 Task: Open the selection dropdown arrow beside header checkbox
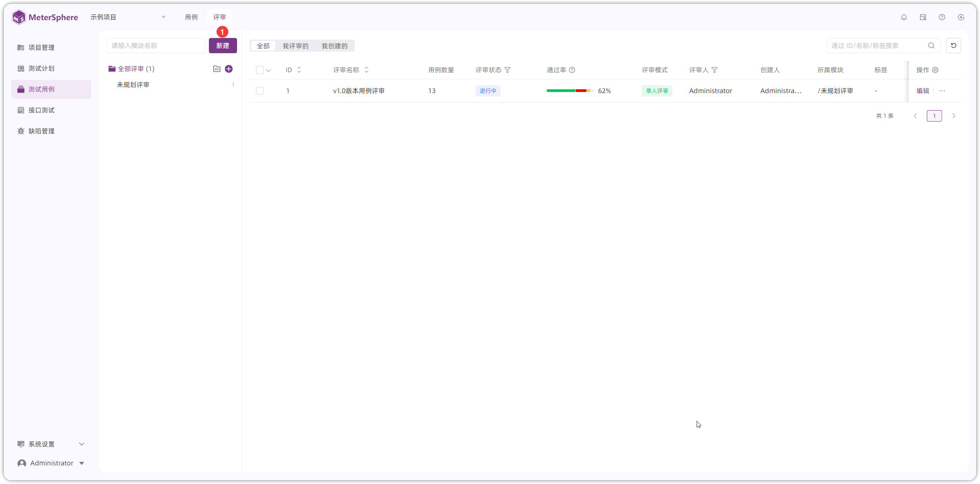click(268, 70)
